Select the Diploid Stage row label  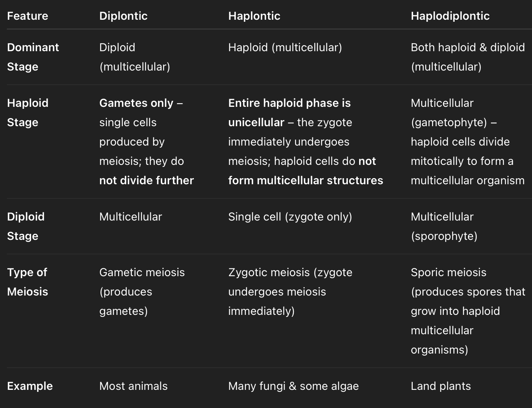point(26,226)
